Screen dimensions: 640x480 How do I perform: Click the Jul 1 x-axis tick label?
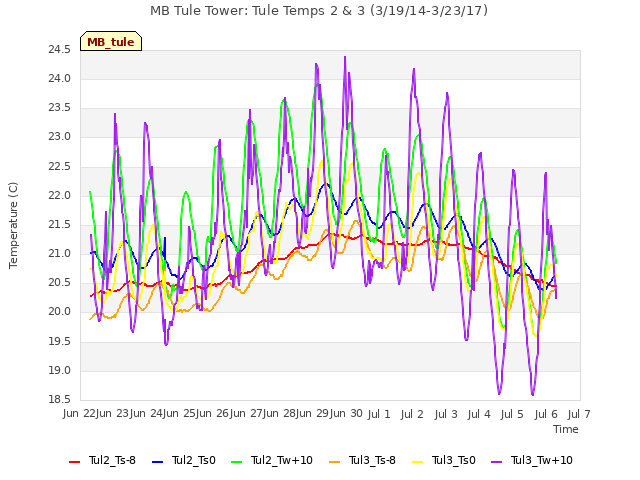pyautogui.click(x=379, y=414)
